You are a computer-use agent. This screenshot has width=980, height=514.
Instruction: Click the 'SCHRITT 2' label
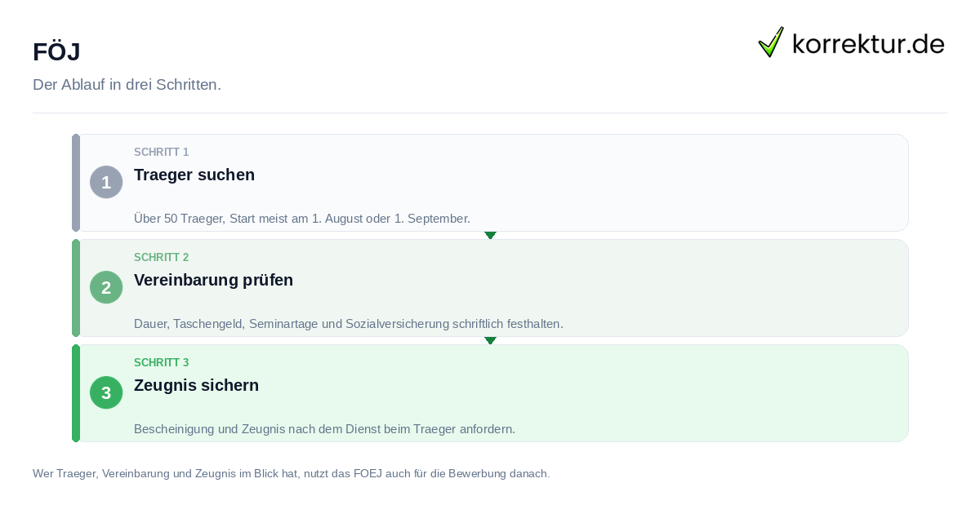click(x=162, y=257)
